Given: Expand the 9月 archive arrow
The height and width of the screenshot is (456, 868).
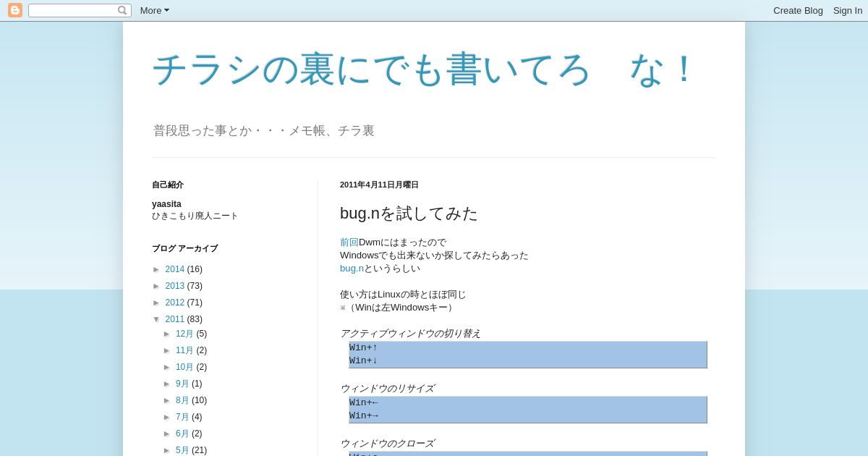Looking at the screenshot, I should point(167,384).
